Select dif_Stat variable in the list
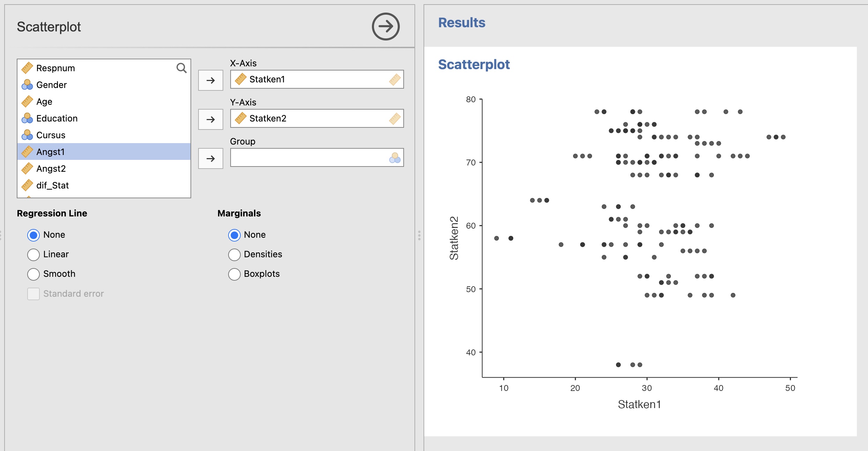Screen dimensions: 868x451 53,185
